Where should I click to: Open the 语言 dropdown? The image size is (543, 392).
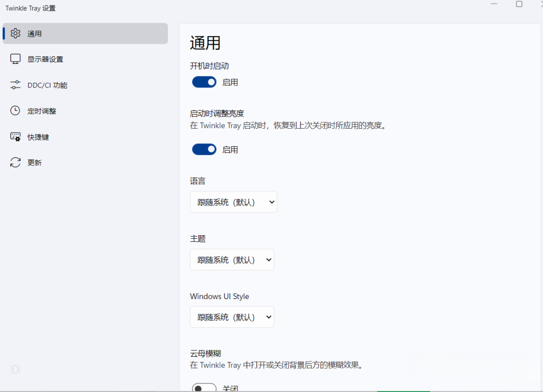tap(233, 202)
